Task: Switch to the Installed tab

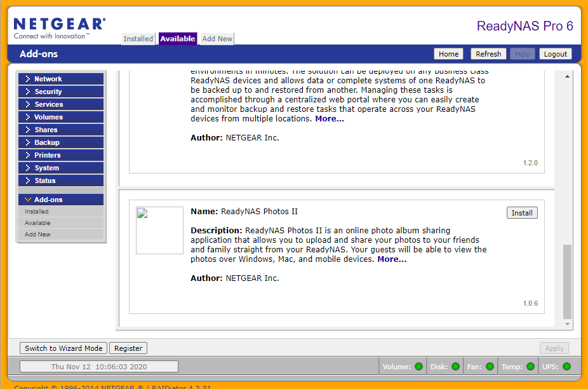Action: tap(138, 39)
